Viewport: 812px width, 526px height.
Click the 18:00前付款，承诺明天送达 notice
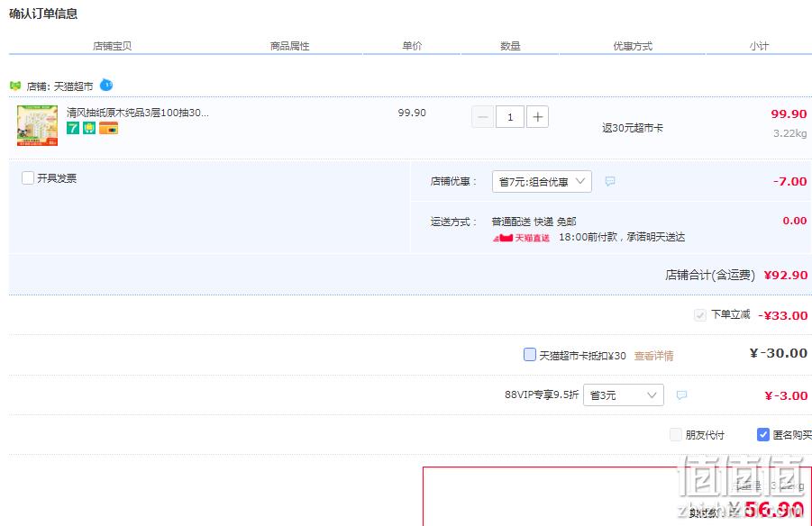point(622,237)
